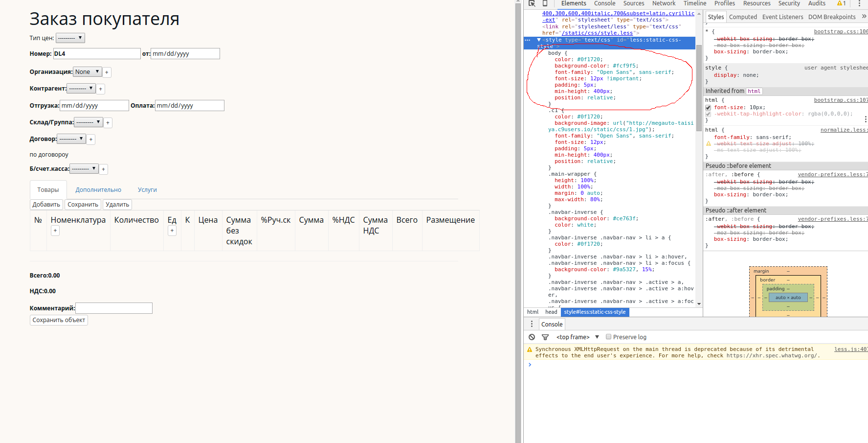Click the Комментарий input field

[x=114, y=308]
